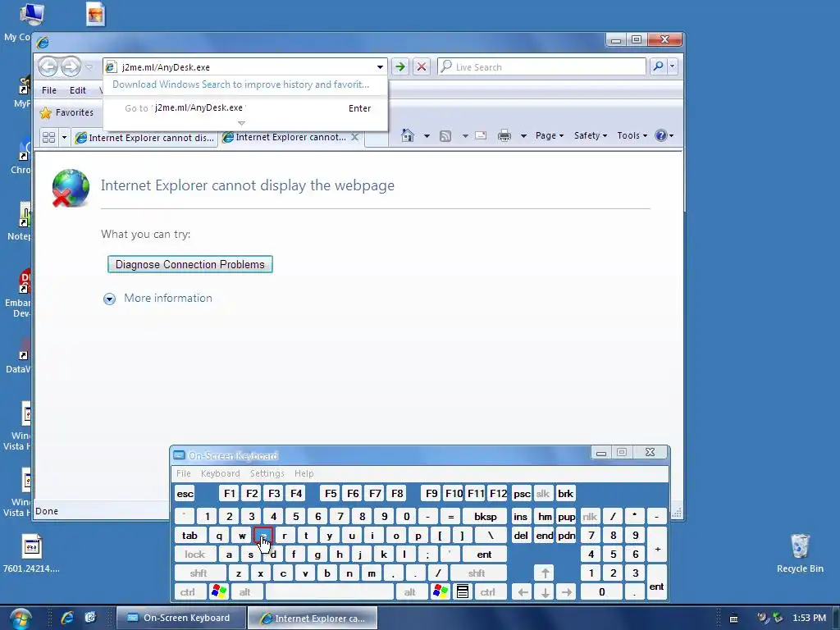This screenshot has height=630, width=840.
Task: Toggle the right alt key
Action: click(x=410, y=592)
